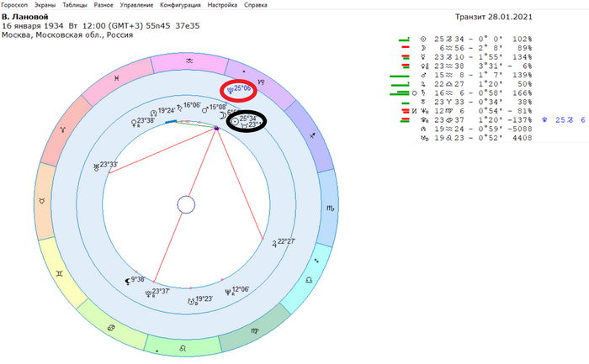Click the 'Транзит 28.01.2021' label
Viewport: 589px width, 364px height.
point(494,17)
